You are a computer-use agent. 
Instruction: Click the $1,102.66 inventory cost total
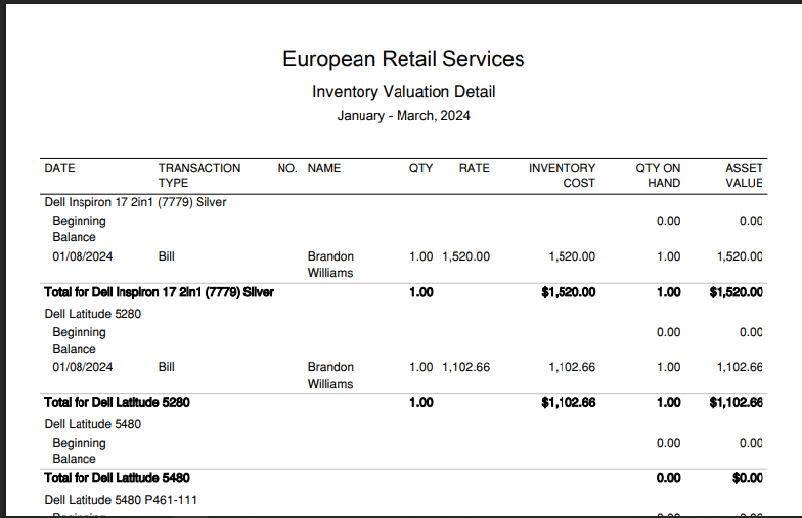pyautogui.click(x=568, y=403)
